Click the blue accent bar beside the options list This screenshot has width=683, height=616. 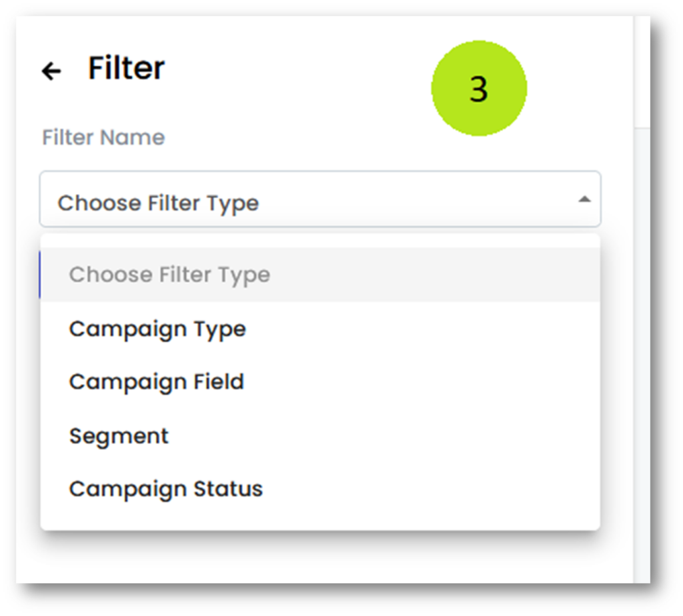(40, 275)
